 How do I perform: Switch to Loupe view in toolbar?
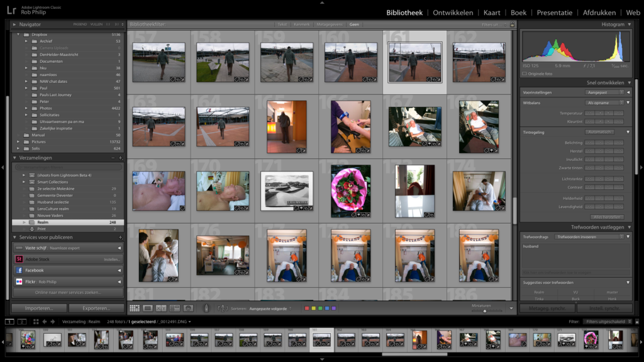coord(148,308)
